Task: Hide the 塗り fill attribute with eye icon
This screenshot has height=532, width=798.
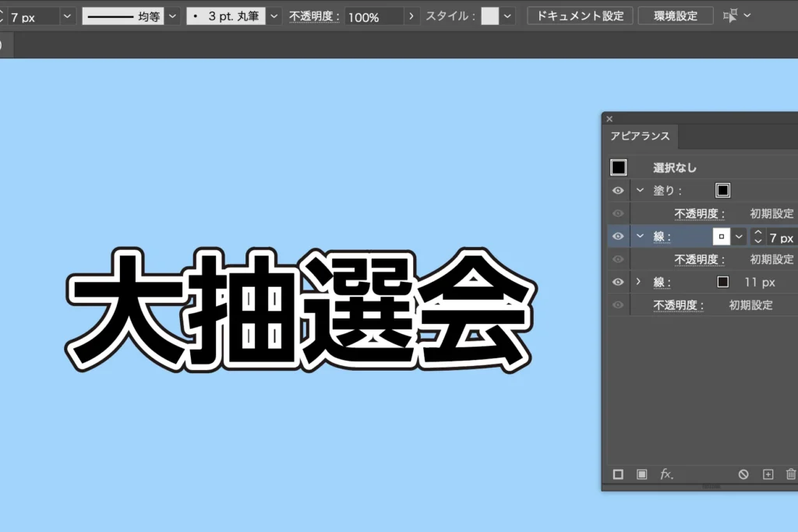Action: 618,190
